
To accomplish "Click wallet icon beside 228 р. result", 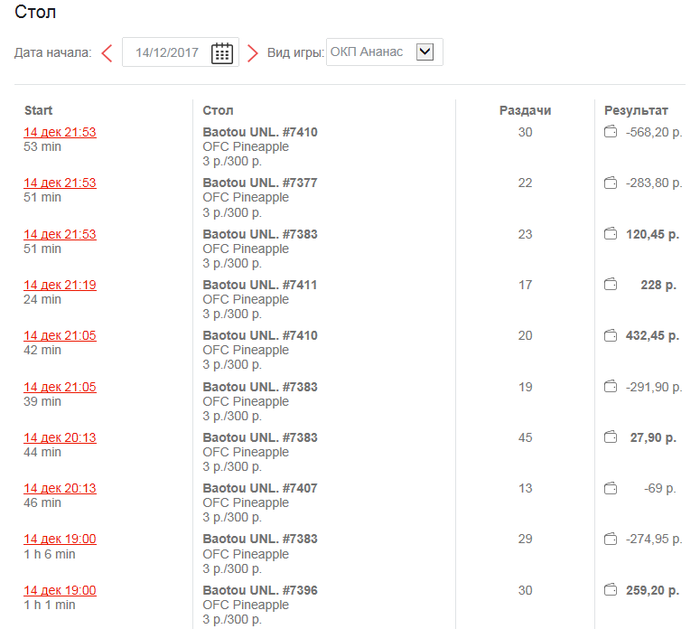I will pyautogui.click(x=610, y=285).
